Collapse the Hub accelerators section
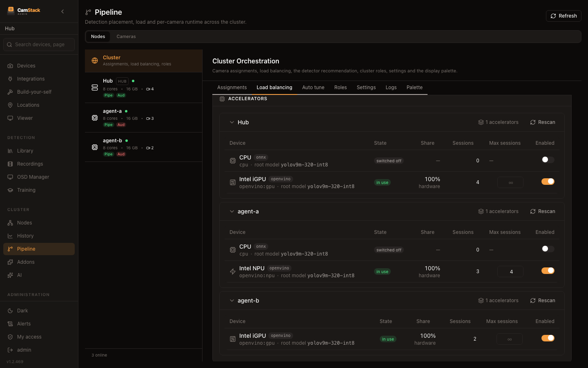588x368 pixels. click(232, 122)
